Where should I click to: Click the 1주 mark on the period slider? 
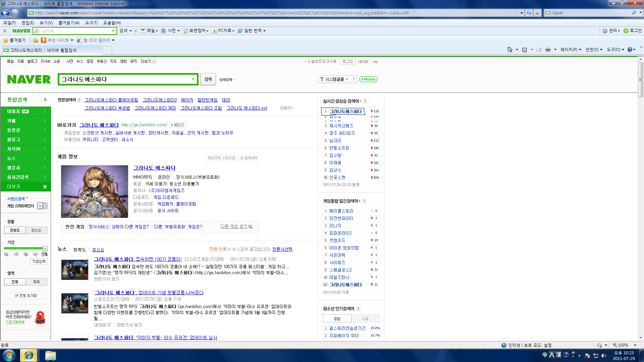16,254
